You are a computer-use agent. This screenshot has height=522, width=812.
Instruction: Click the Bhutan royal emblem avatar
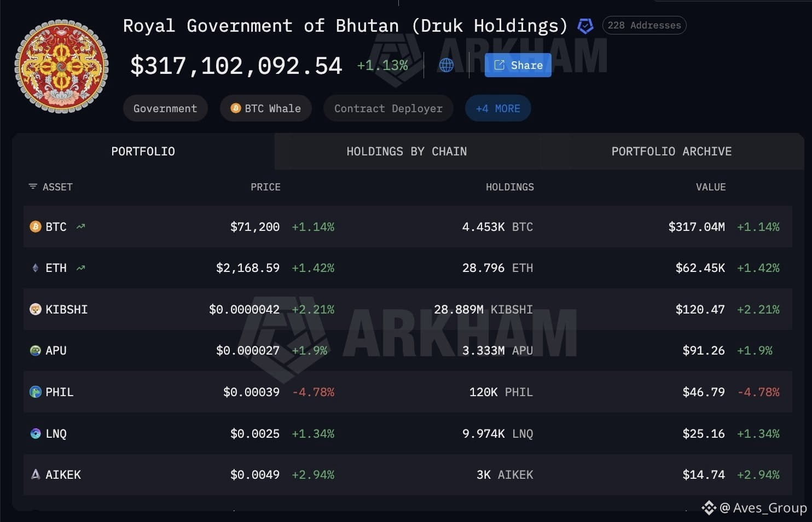point(61,66)
